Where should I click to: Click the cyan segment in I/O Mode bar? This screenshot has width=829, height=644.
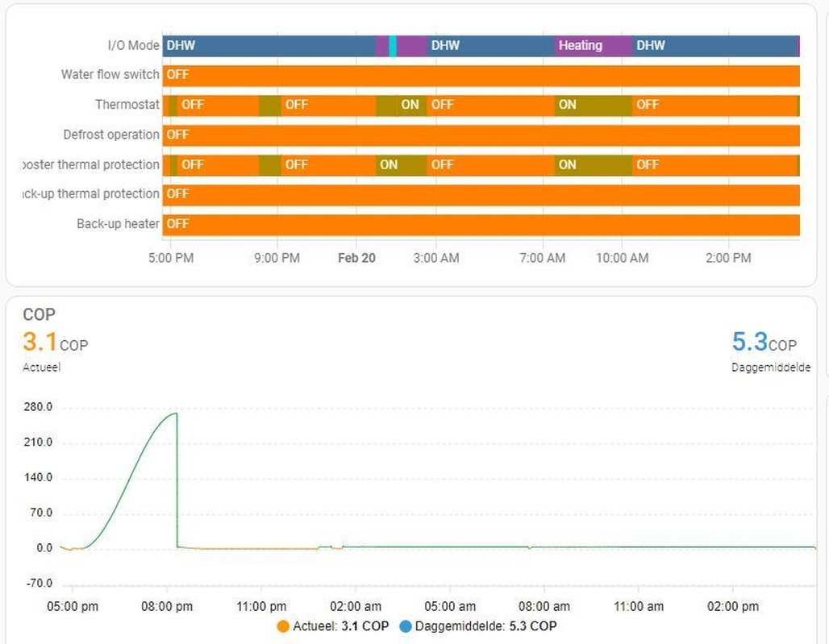point(392,46)
